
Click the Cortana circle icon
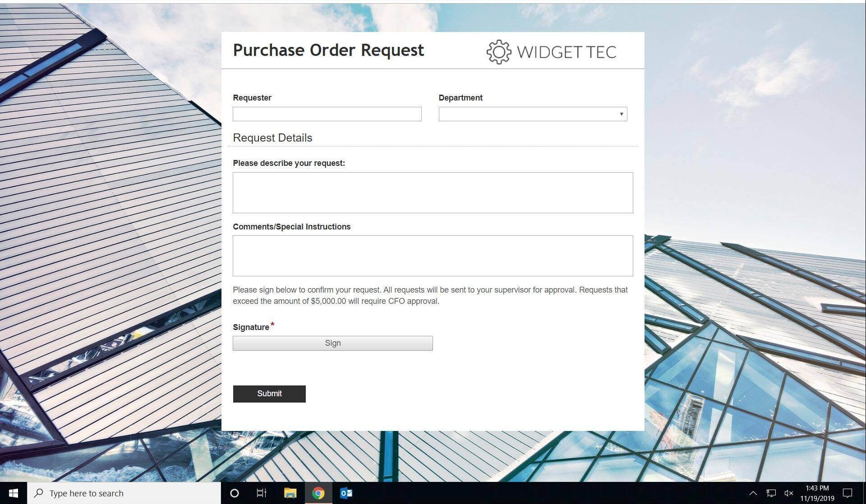[x=234, y=493]
